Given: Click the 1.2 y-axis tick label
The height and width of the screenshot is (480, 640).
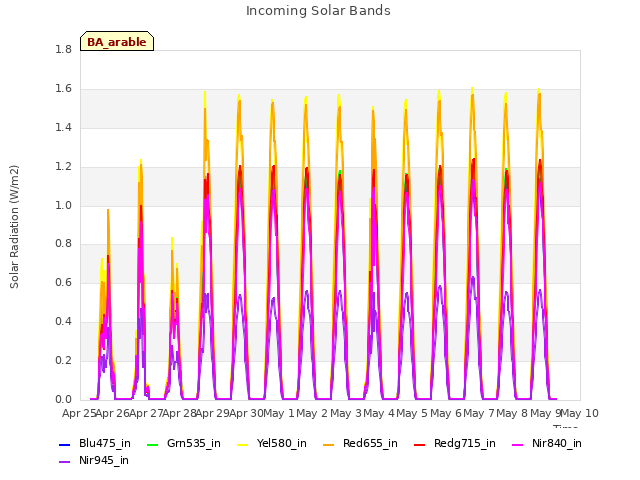Looking at the screenshot, I should pos(63,167).
